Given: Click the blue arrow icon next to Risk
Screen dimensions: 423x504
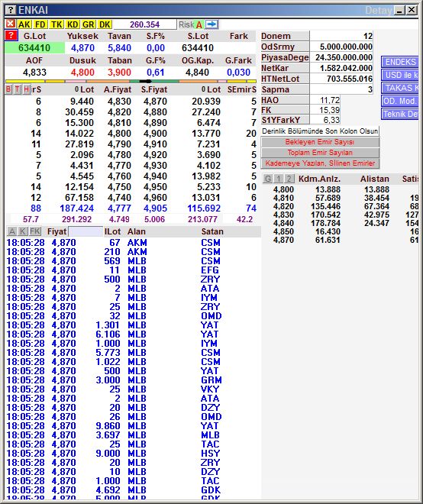Looking at the screenshot, I should tap(211, 24).
